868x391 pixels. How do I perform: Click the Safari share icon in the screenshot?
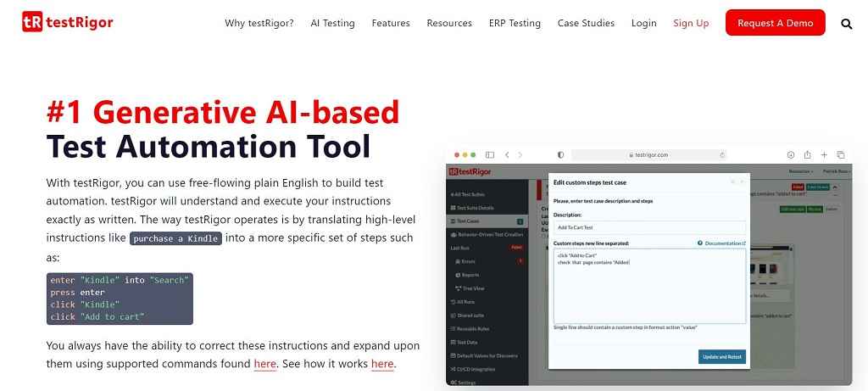pos(808,154)
